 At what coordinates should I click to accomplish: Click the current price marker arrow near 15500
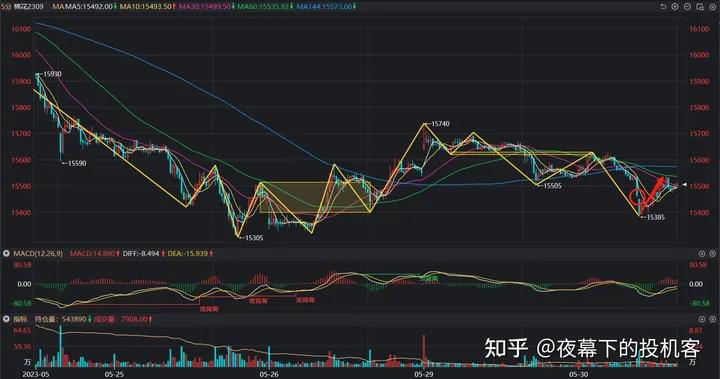[x=684, y=185]
